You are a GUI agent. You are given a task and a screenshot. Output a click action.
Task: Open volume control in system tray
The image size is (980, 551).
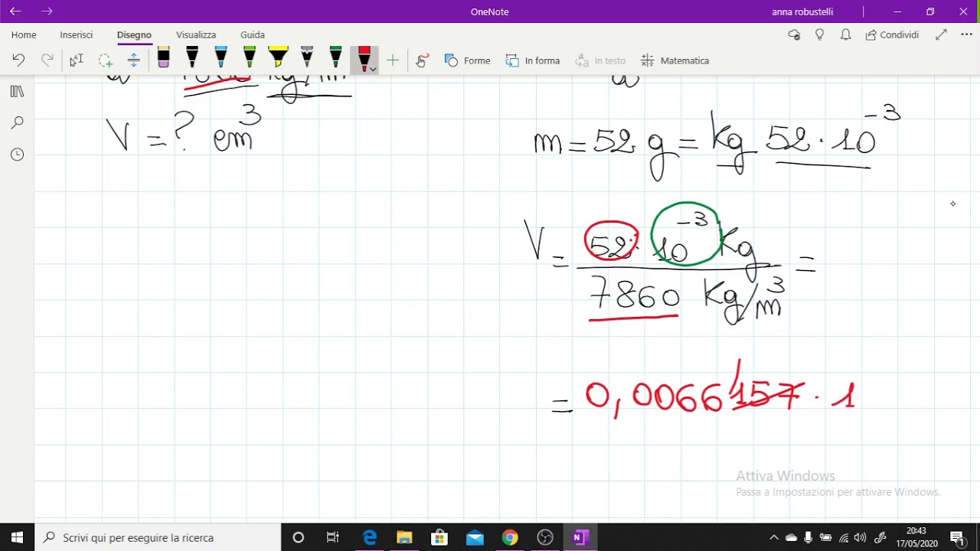coord(860,537)
